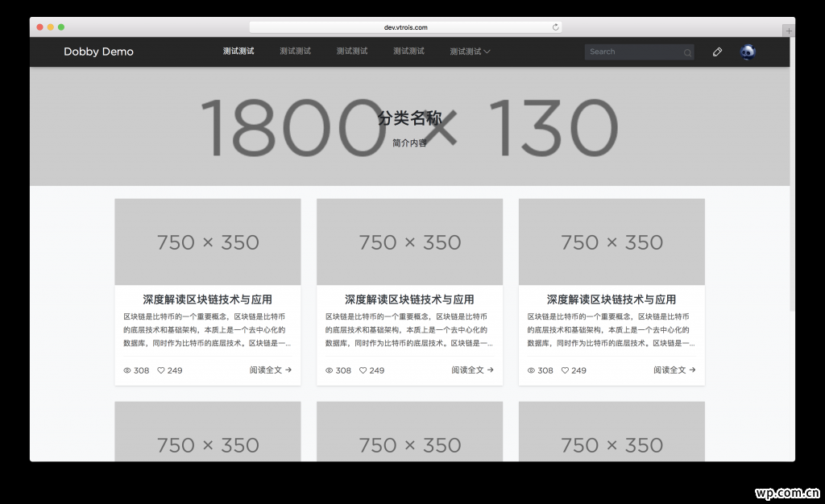Image resolution: width=825 pixels, height=504 pixels.
Task: Like the left card with the heart icon
Action: (x=161, y=370)
